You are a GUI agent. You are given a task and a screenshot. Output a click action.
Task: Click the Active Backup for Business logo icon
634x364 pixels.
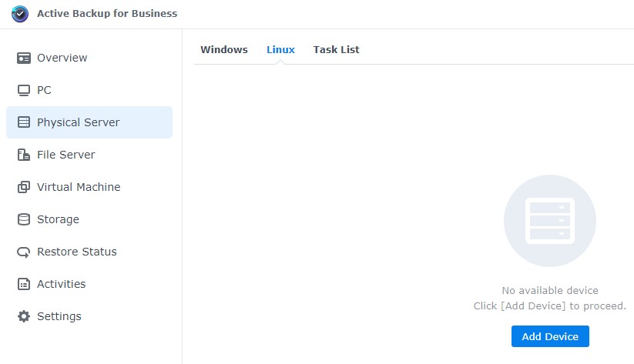point(20,14)
